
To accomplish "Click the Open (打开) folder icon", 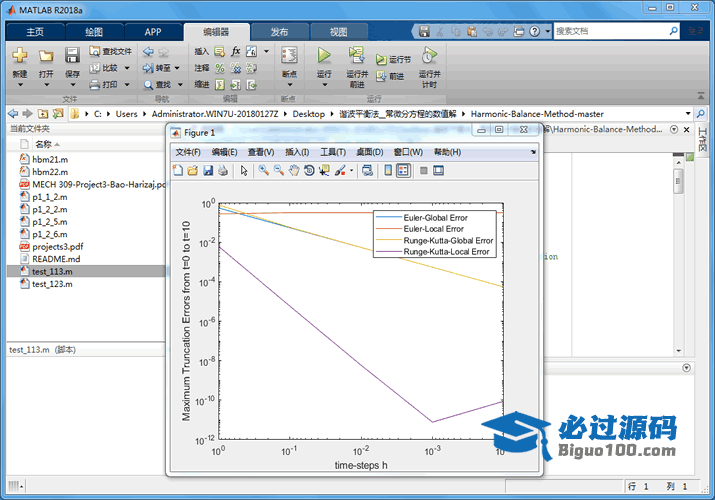I will (46, 56).
